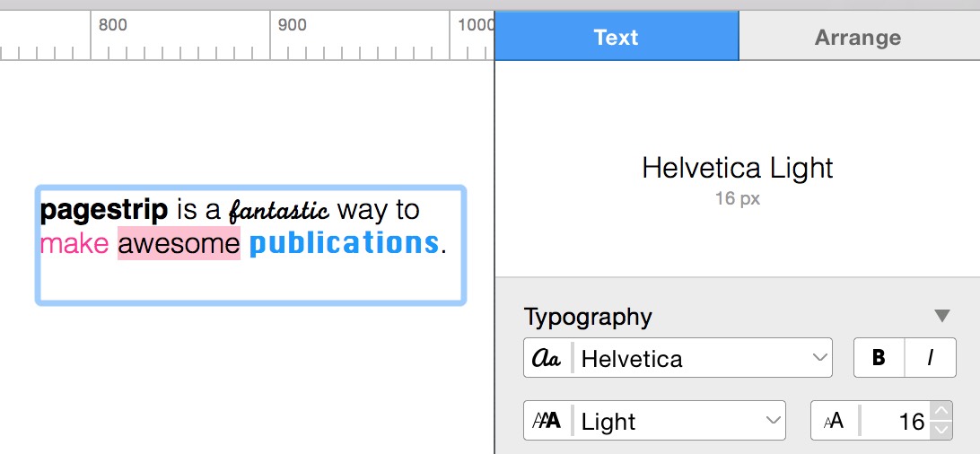Switch to the Text tab
This screenshot has height=454, width=980.
click(x=616, y=37)
